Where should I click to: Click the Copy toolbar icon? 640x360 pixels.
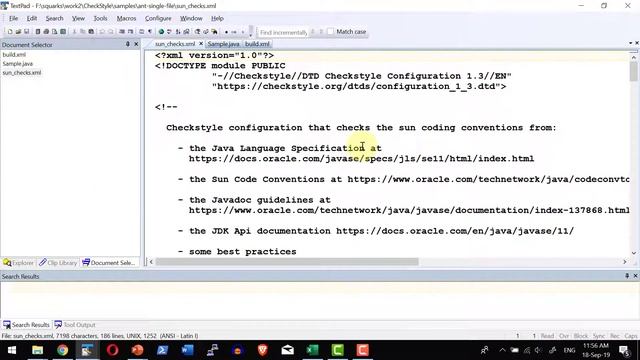[82, 31]
